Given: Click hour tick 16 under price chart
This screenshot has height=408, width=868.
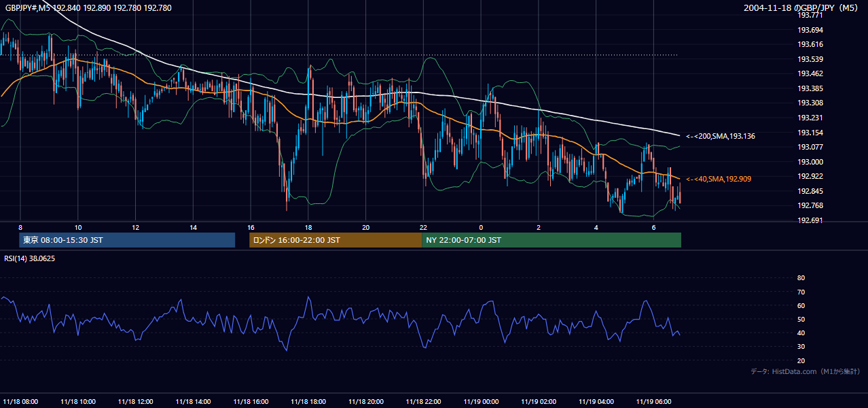Looking at the screenshot, I should 251,227.
